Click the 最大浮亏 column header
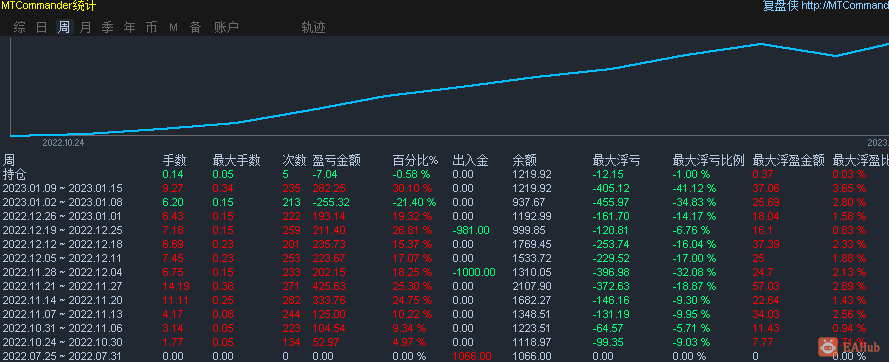Image resolution: width=889 pixels, height=362 pixels. pyautogui.click(x=616, y=161)
